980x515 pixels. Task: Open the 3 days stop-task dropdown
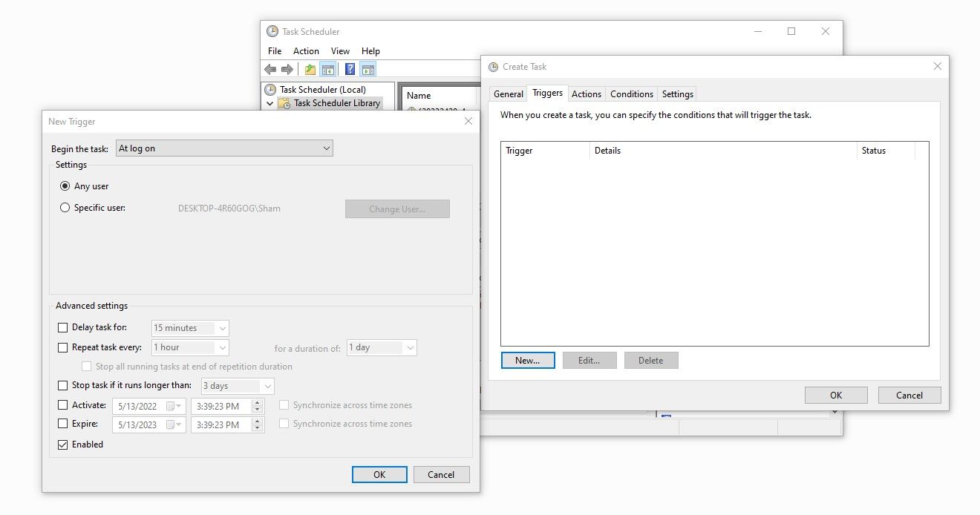click(238, 386)
